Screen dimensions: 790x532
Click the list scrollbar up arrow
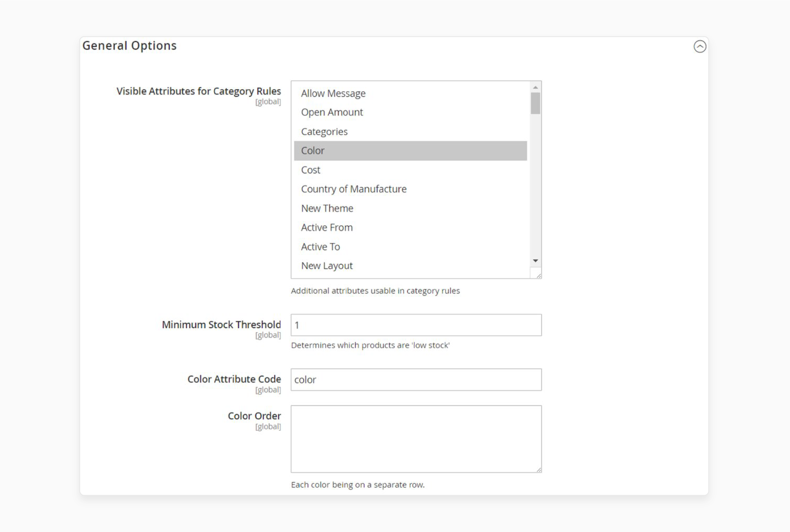tap(535, 87)
